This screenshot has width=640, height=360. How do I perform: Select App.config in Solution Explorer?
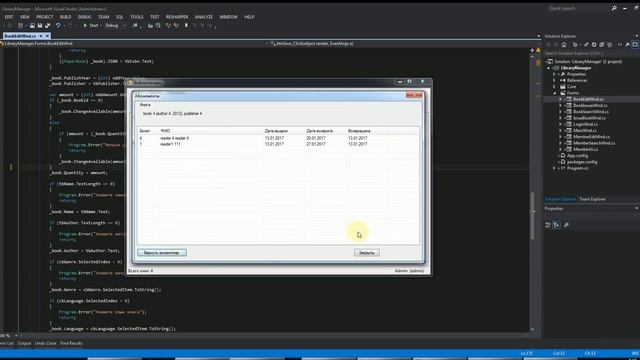pyautogui.click(x=577, y=156)
